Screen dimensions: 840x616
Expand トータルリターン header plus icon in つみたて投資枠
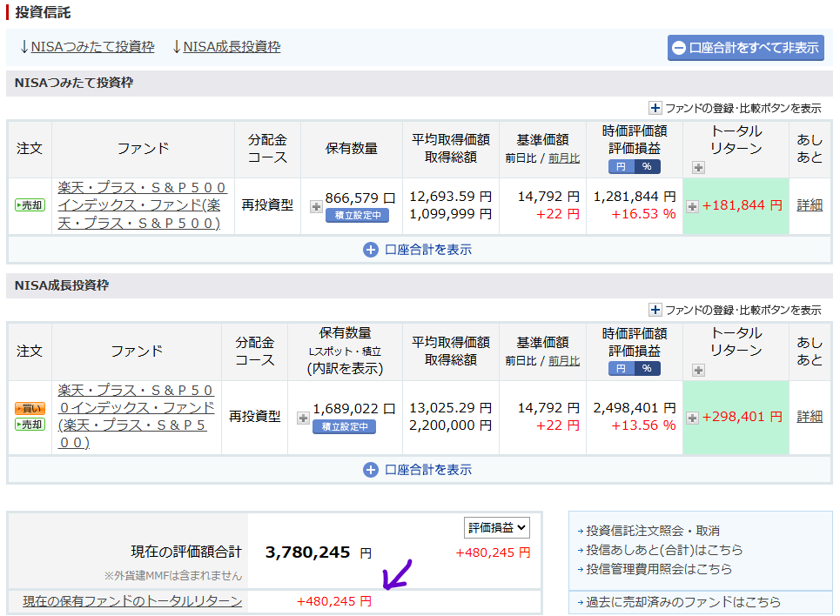coord(698,168)
